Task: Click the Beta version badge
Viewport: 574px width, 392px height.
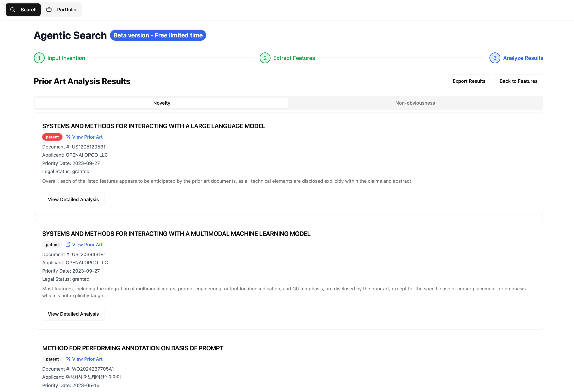Action: click(x=158, y=35)
